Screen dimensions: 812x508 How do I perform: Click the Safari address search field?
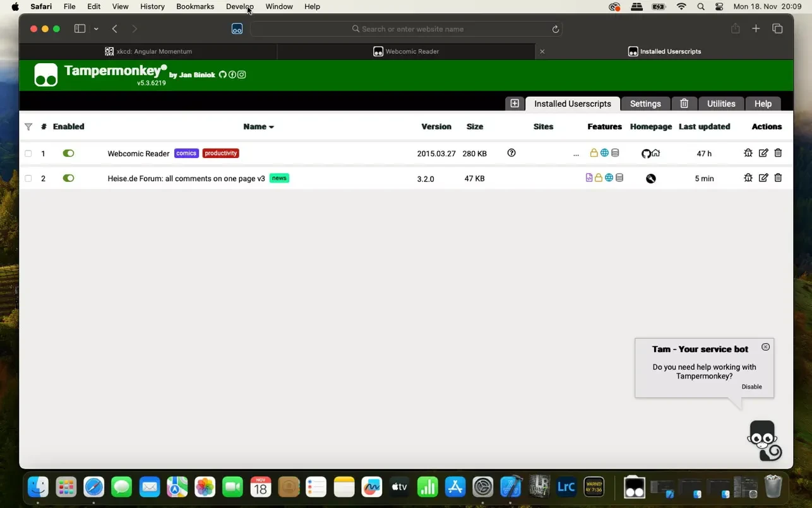[407, 29]
